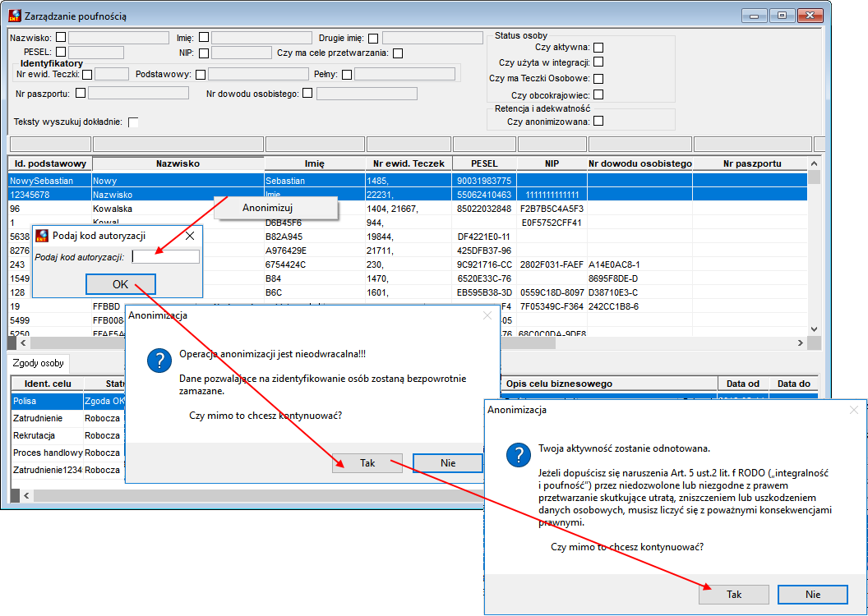This screenshot has width=868, height=616.
Task: Tick the Czy anonimizowana checkbox
Action: point(598,121)
